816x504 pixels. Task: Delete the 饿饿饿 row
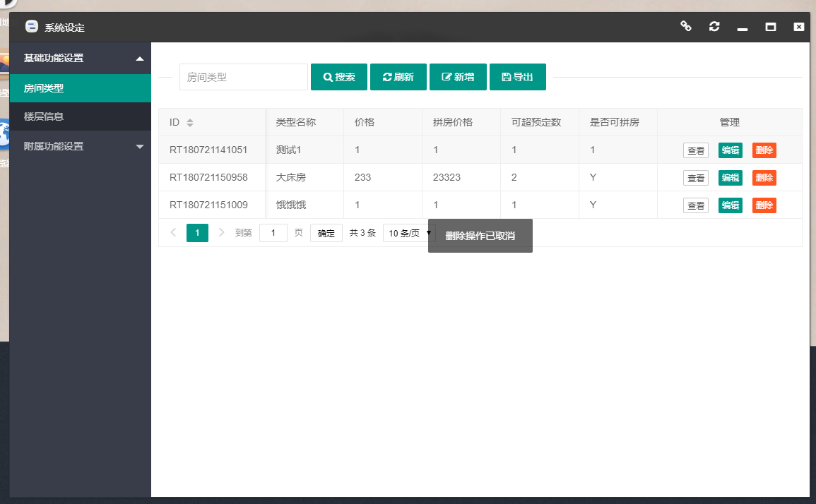pyautogui.click(x=764, y=205)
